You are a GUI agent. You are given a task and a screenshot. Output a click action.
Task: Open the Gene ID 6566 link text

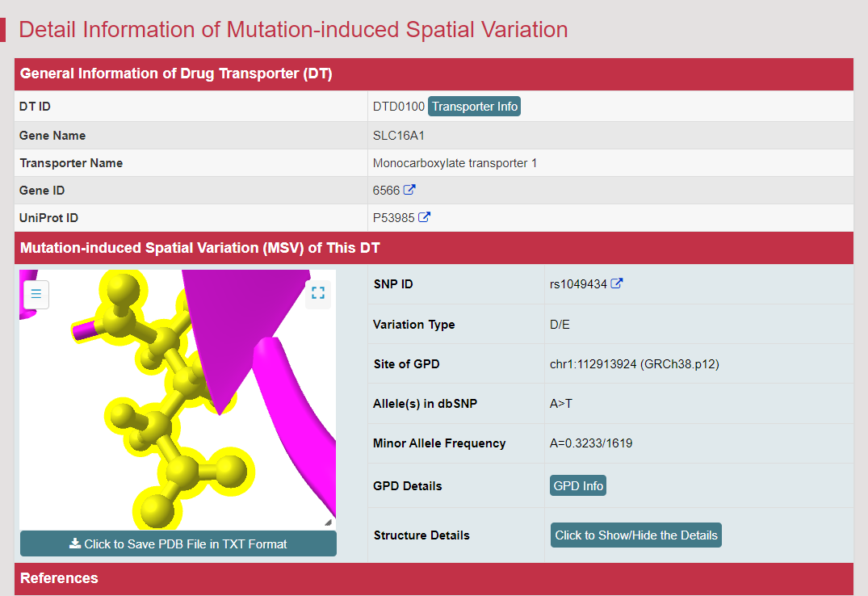386,191
